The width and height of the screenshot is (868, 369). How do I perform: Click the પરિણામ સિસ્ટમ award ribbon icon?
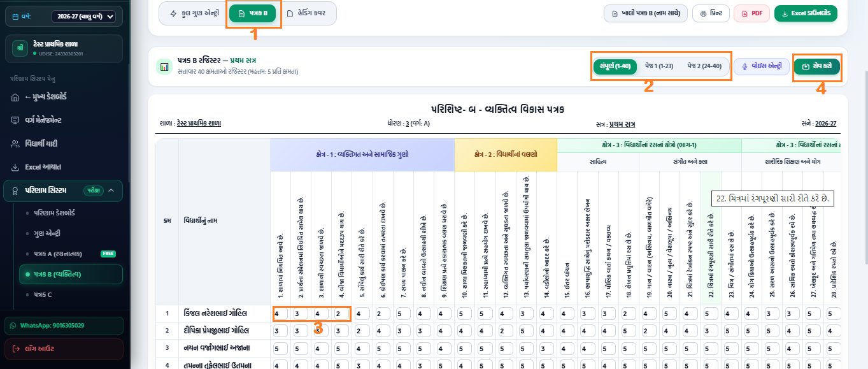tap(15, 190)
